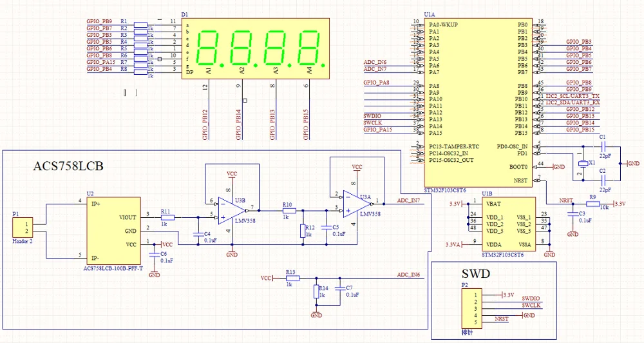This screenshot has height=343, width=644.
Task: Select the ACS758LCB section title text
Action: [x=68, y=166]
